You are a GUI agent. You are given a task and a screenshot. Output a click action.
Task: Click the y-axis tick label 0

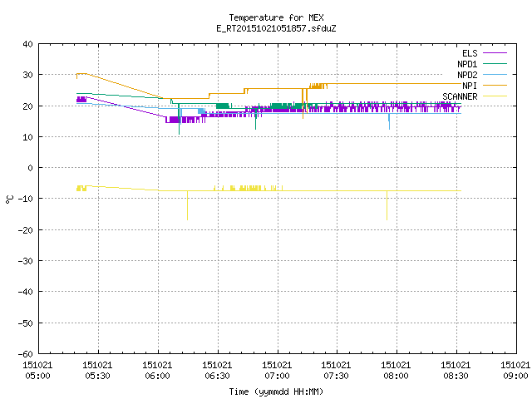tap(30, 168)
